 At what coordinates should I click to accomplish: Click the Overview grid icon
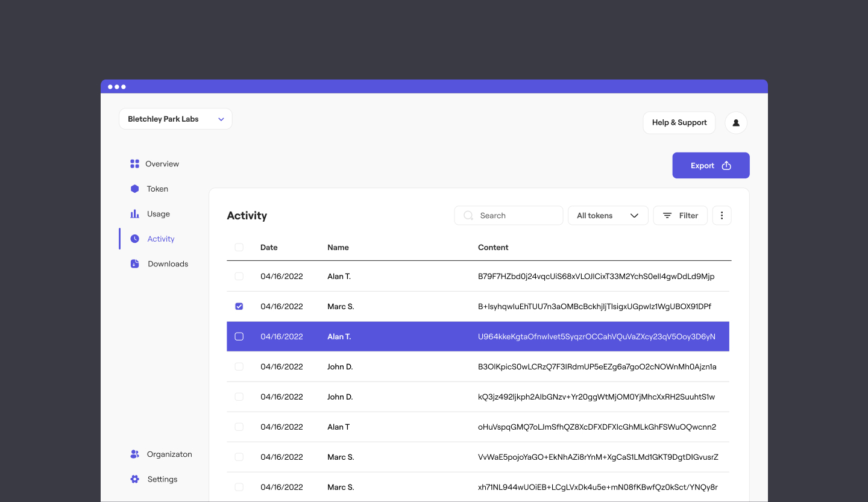[x=134, y=164]
